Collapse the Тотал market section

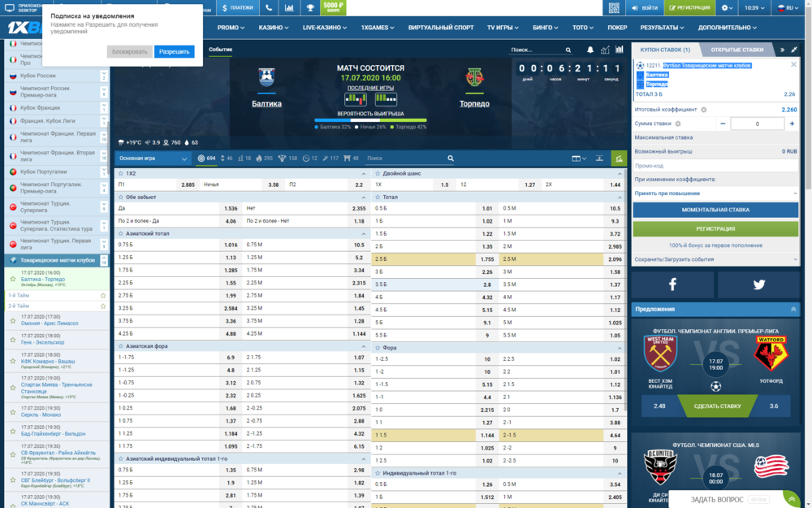[620, 198]
